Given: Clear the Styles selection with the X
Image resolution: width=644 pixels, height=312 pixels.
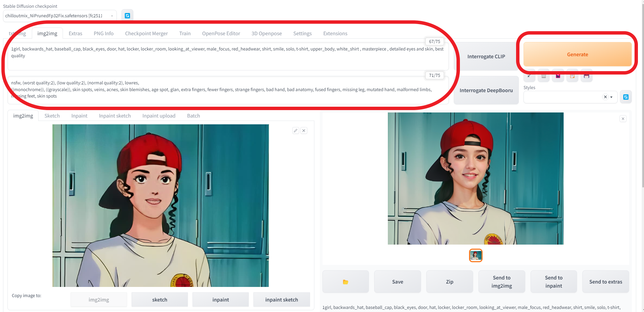Looking at the screenshot, I should (605, 97).
